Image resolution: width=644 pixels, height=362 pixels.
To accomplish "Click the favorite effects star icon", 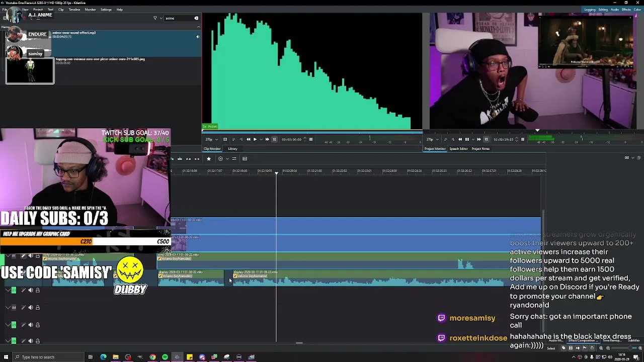I will (x=209, y=159).
